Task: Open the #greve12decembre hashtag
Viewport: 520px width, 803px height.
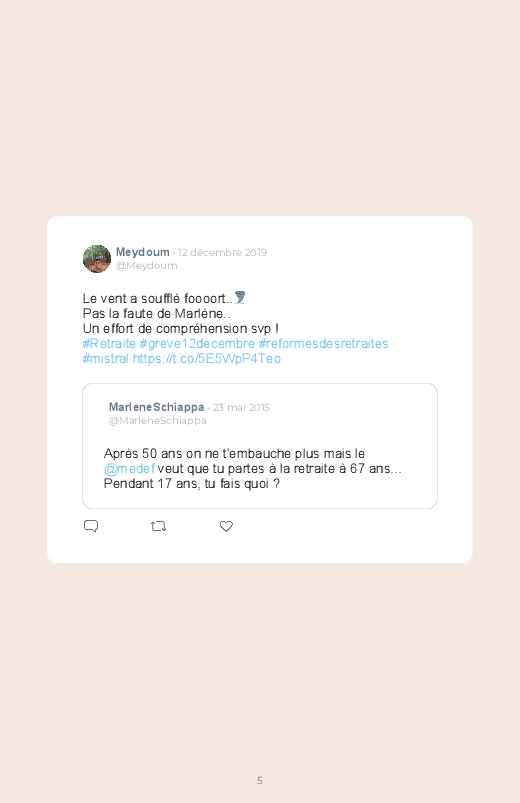Action: [197, 343]
